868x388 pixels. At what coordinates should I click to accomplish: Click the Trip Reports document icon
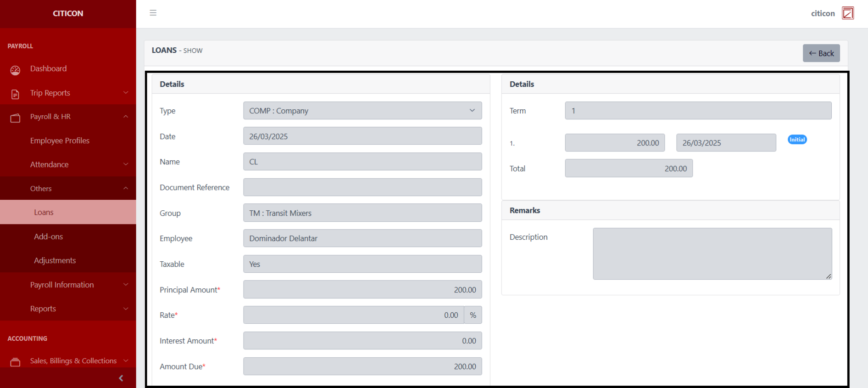[x=15, y=94]
